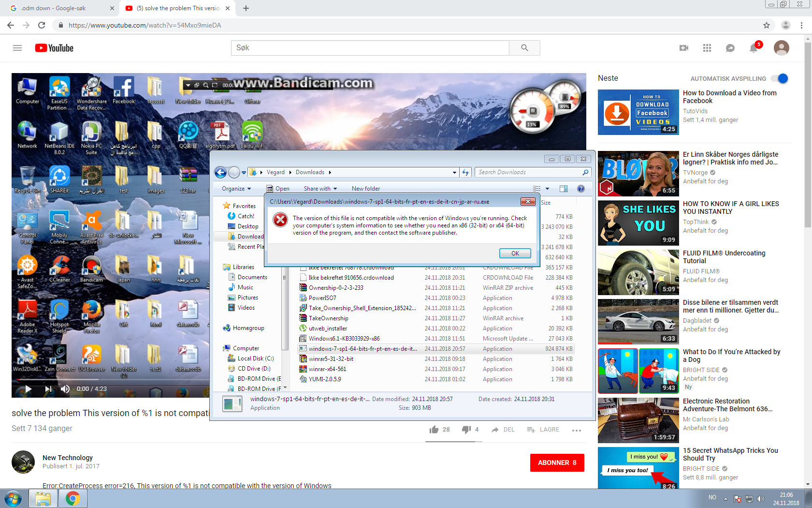
Task: Show hidden tray icons
Action: 725,498
